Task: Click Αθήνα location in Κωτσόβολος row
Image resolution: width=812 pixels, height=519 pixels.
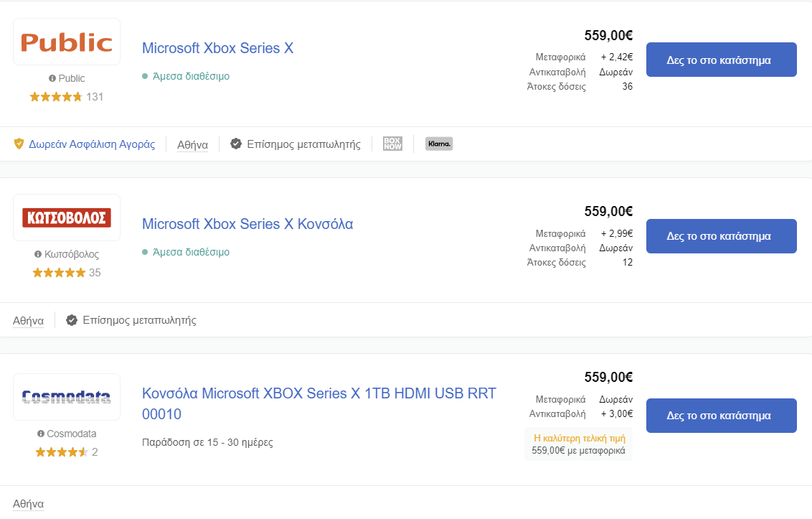Action: click(x=29, y=320)
